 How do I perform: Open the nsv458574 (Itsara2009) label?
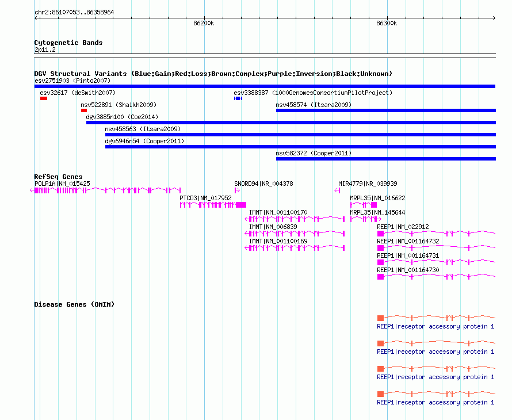click(314, 105)
